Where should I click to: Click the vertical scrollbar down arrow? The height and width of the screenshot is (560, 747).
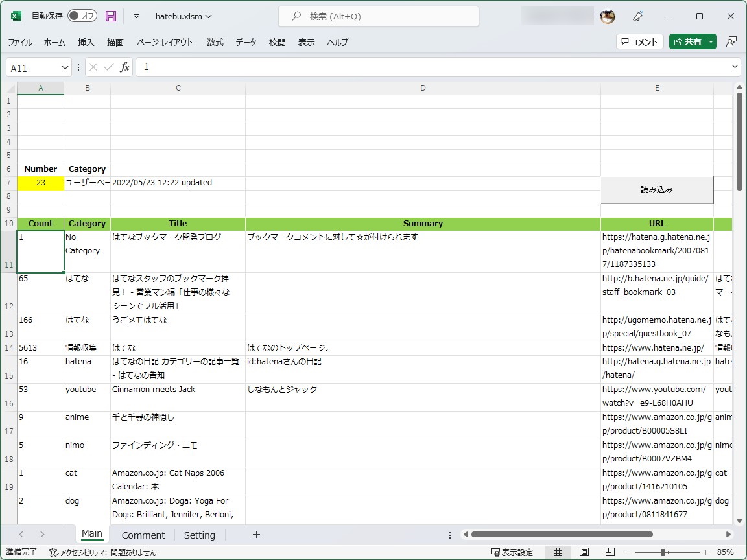[739, 521]
